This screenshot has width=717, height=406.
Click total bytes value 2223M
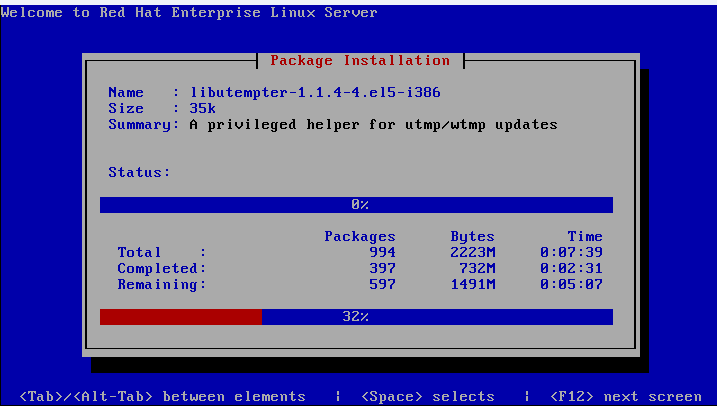tap(472, 252)
